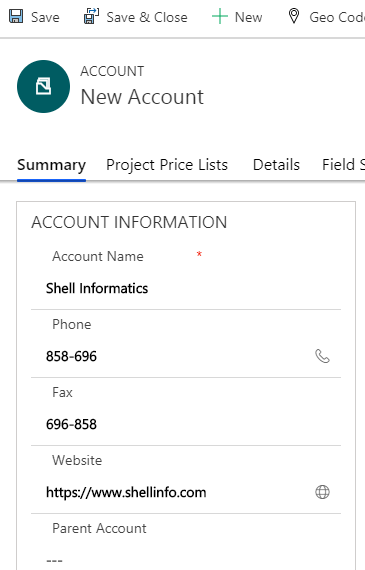This screenshot has height=570, width=365.
Task: Click the green plus New icon
Action: (x=220, y=17)
